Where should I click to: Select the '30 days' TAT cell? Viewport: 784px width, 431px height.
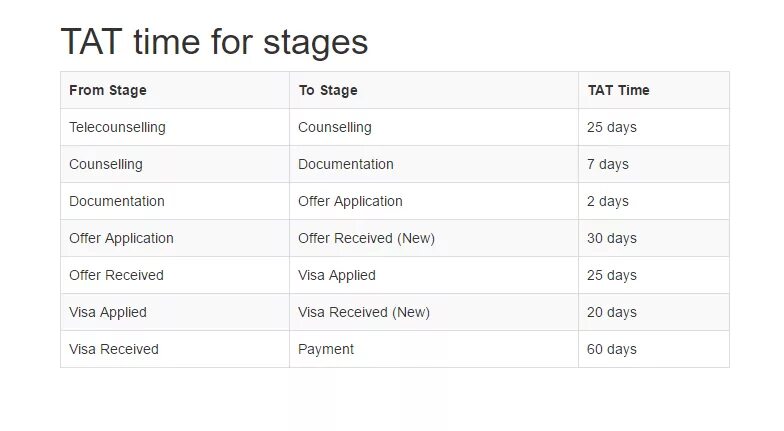pyautogui.click(x=612, y=238)
